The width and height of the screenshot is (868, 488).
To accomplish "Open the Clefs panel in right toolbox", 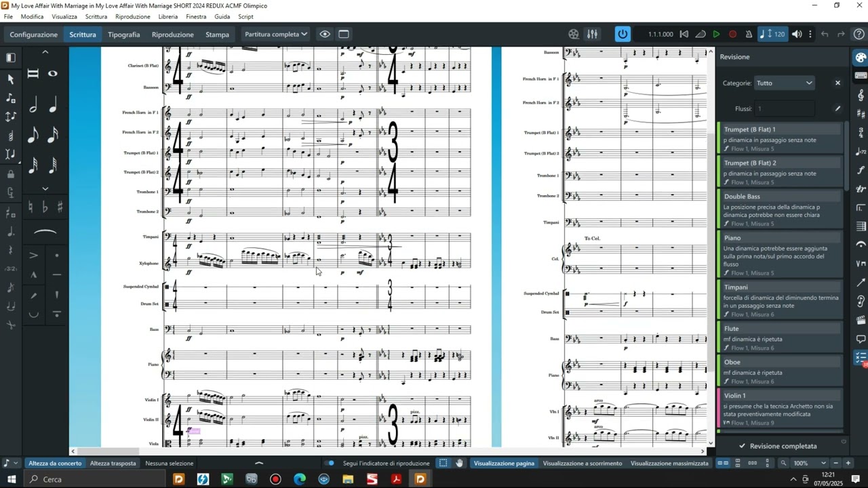I will click(861, 95).
